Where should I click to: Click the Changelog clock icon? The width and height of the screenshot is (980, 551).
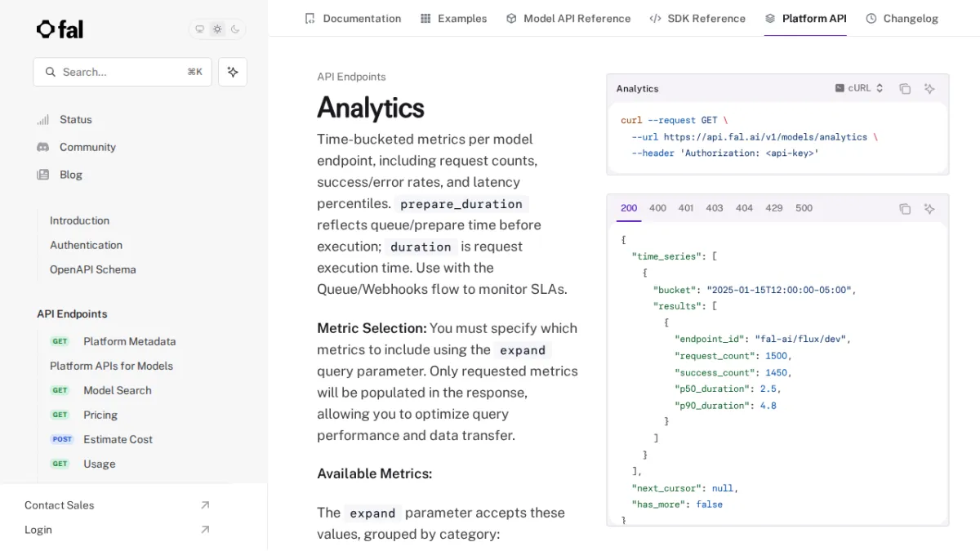pos(871,18)
